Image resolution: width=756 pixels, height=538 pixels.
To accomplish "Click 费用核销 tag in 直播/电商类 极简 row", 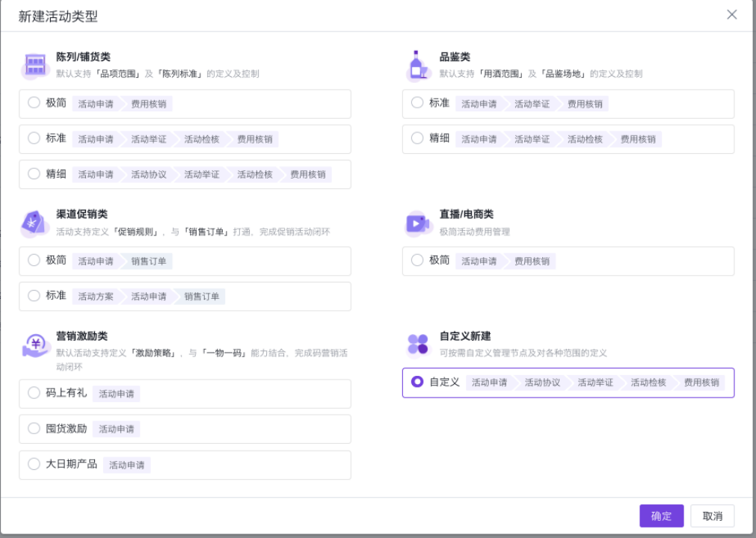I will (532, 261).
